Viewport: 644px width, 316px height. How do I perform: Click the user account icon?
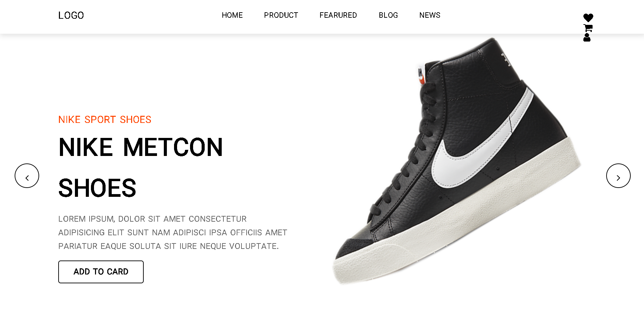(x=587, y=37)
